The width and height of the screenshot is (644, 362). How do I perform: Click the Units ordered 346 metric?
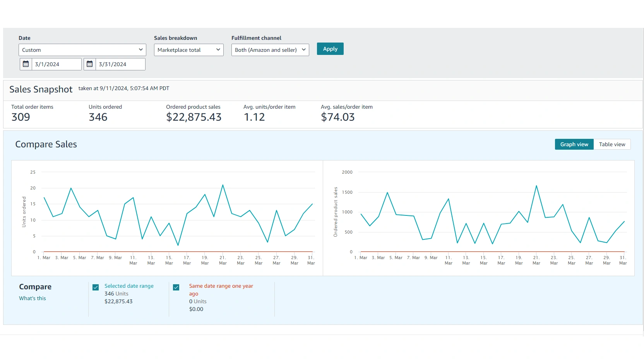tap(98, 117)
